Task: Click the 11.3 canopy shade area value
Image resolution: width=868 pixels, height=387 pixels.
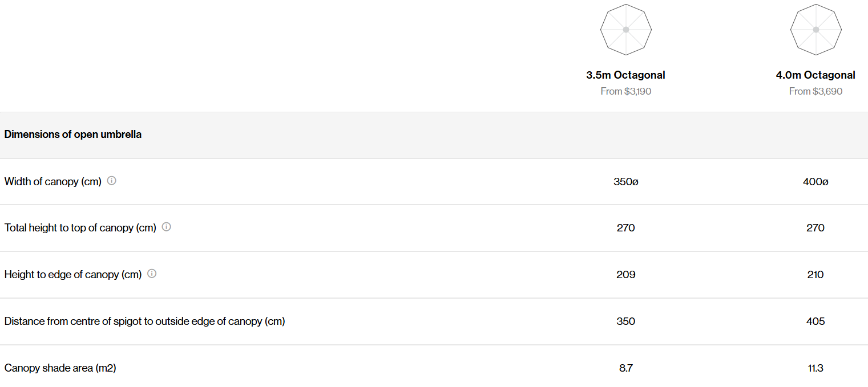Action: [815, 368]
